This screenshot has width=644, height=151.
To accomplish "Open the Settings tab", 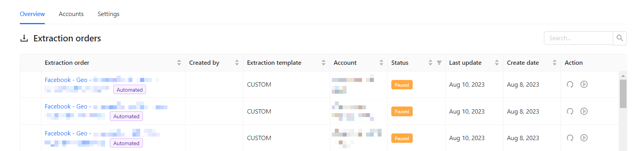I will 109,14.
